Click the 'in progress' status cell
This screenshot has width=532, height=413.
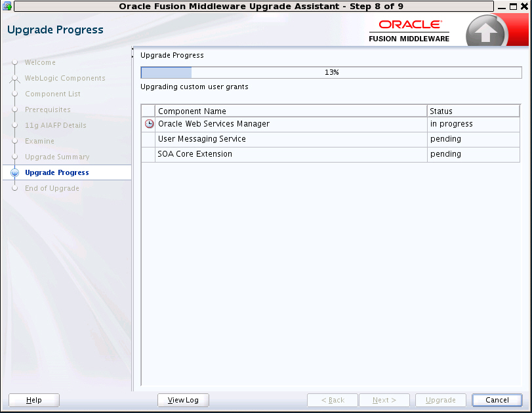(474, 124)
